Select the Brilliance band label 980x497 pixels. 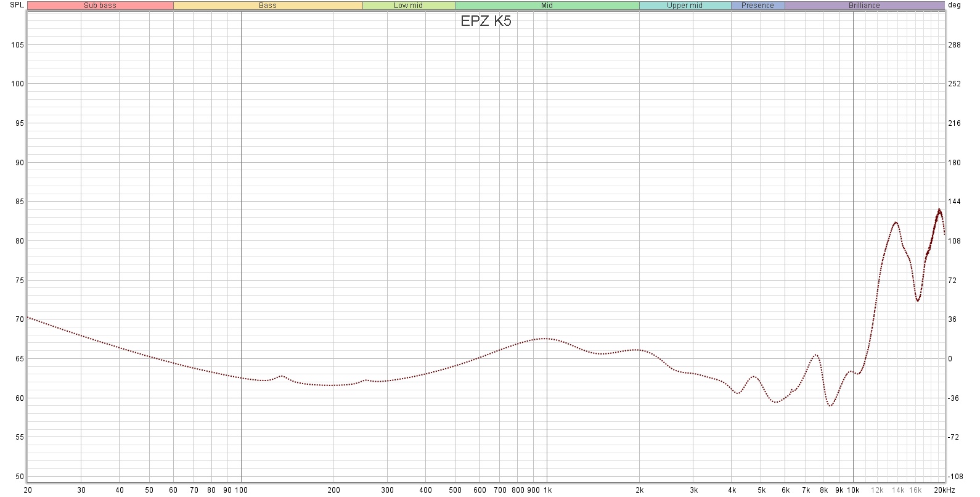(864, 6)
